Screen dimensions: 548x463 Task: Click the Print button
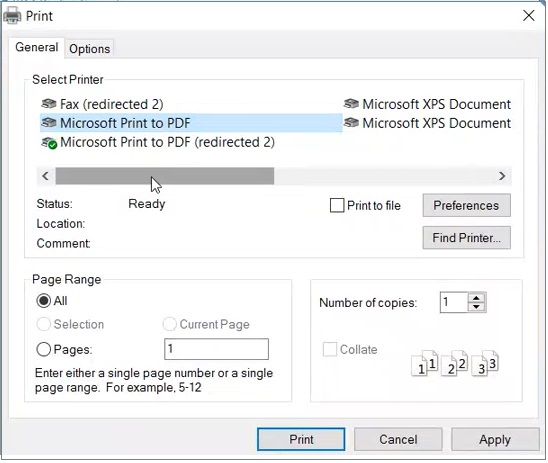pyautogui.click(x=301, y=439)
